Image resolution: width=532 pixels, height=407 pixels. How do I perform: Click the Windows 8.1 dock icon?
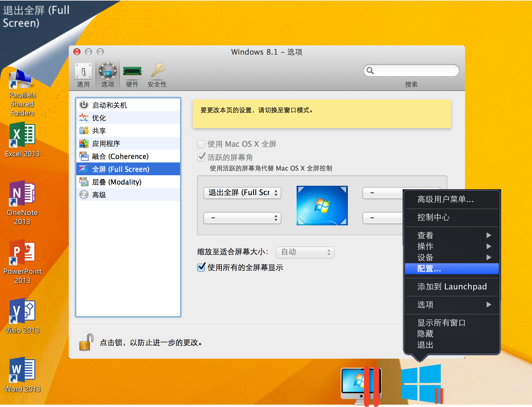coord(421,384)
